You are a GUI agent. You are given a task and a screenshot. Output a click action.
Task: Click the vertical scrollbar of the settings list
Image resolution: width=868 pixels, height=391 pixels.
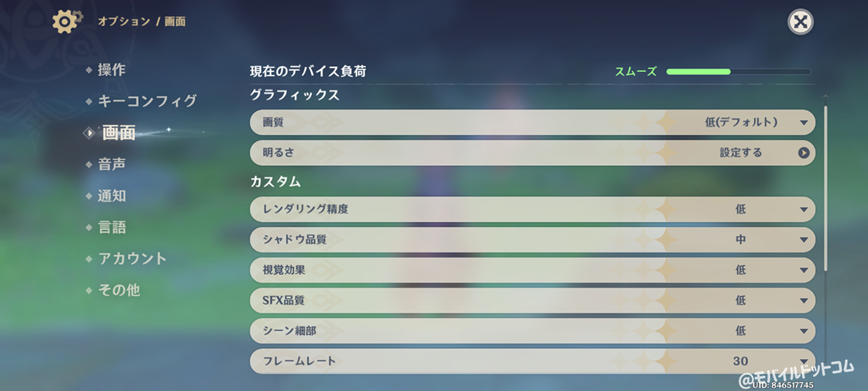point(826,187)
